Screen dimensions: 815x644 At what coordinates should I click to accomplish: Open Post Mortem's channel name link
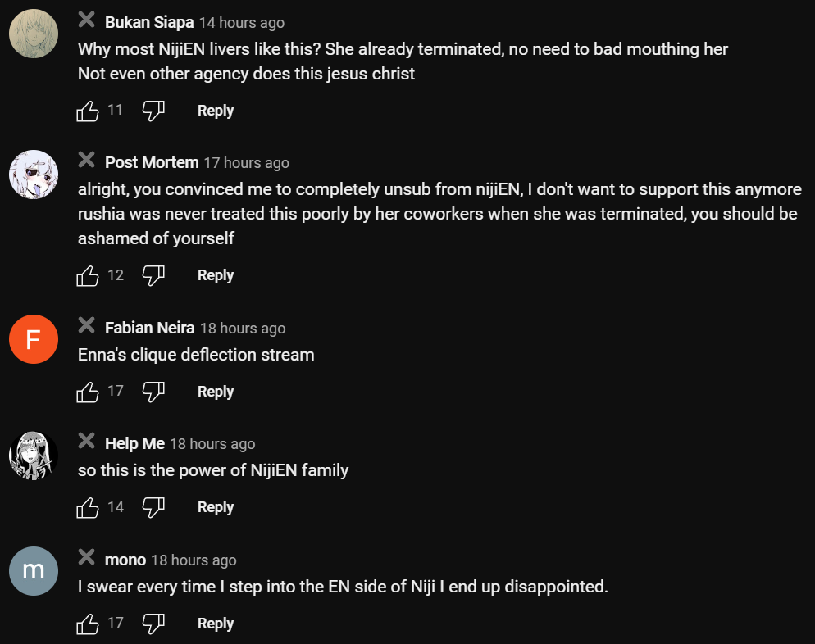click(x=152, y=162)
